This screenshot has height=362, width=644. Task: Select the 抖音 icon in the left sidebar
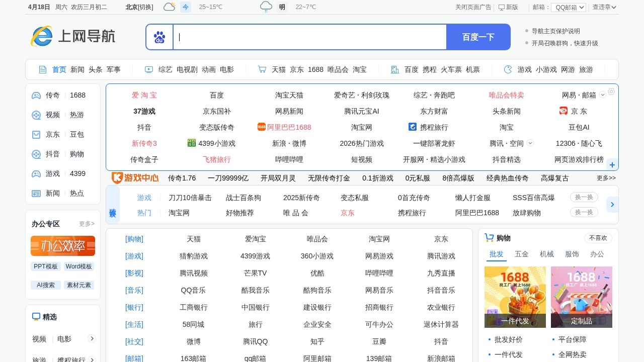[36, 154]
